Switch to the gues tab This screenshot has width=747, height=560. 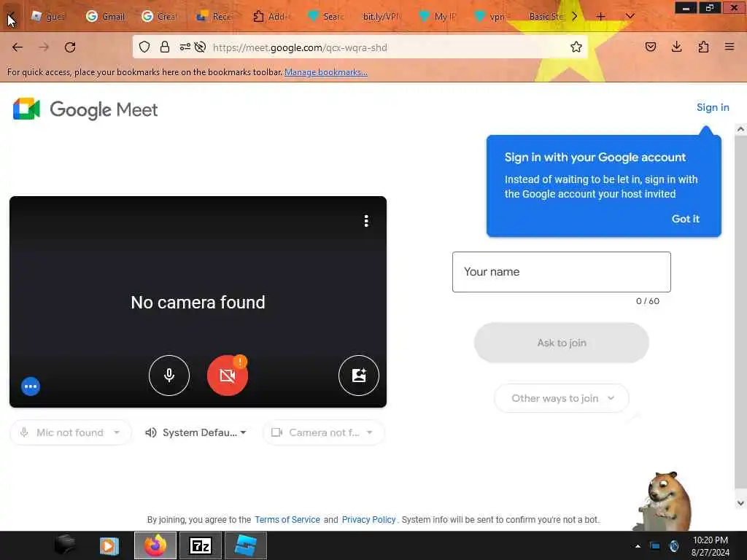pyautogui.click(x=47, y=16)
